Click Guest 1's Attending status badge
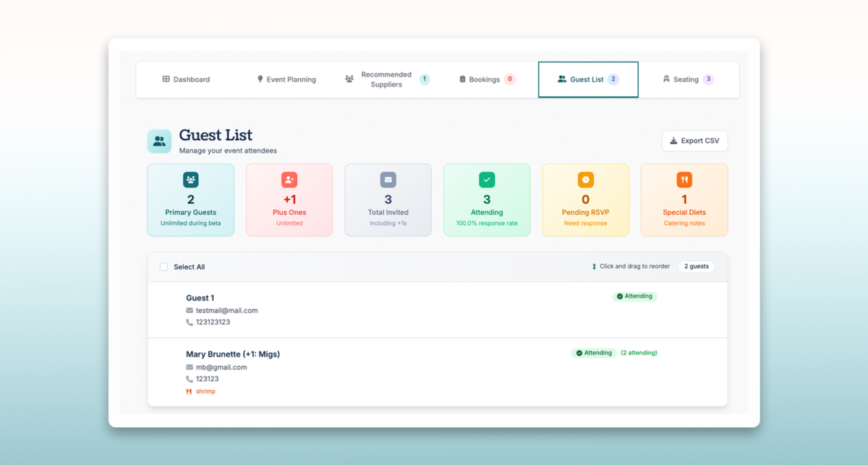 634,297
